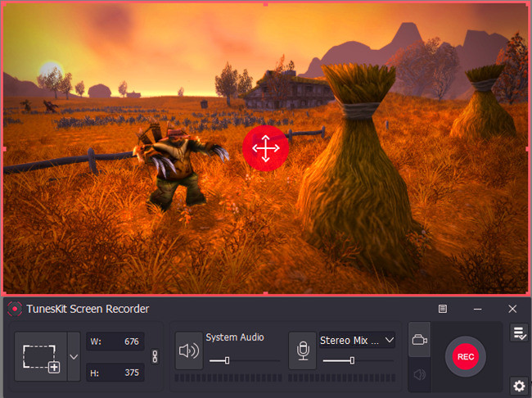The width and height of the screenshot is (532, 398).
Task: Click the bottom edge resize handle
Action: coord(266,293)
